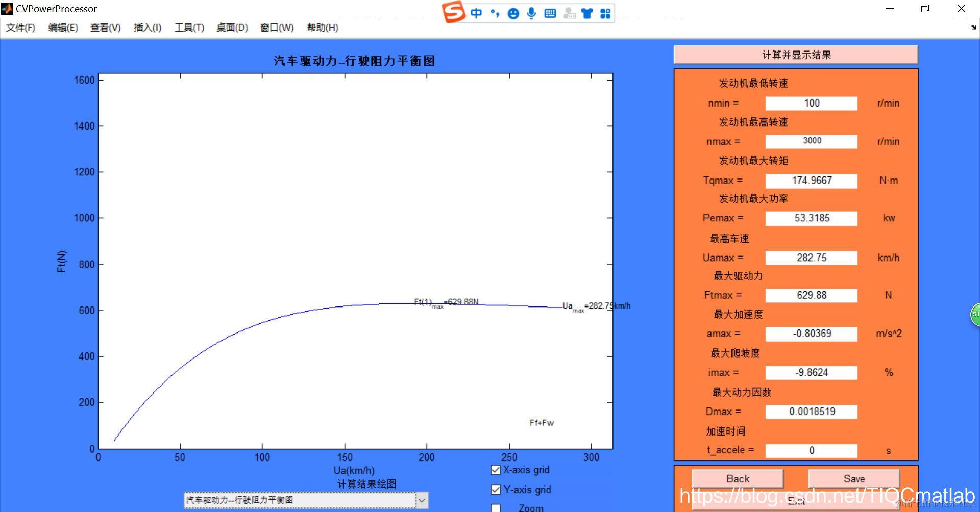Viewport: 980px width, 512px height.
Task: Click the Save button
Action: (x=854, y=478)
